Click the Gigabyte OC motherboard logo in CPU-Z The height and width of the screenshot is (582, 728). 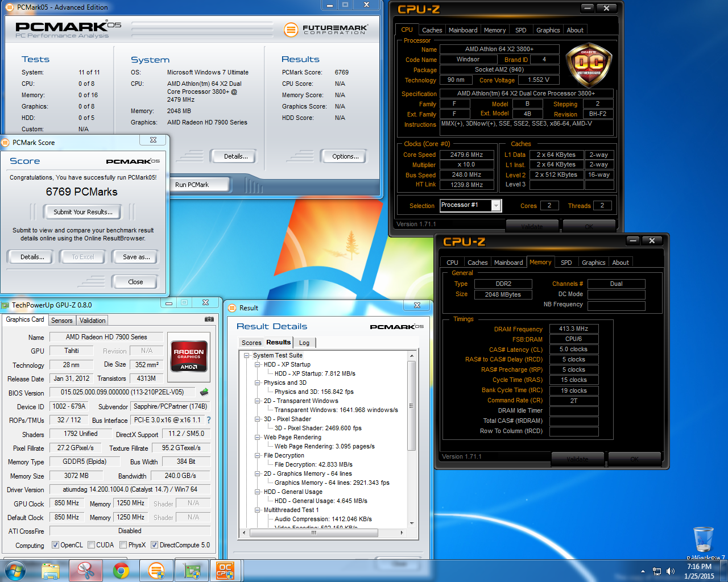(589, 64)
